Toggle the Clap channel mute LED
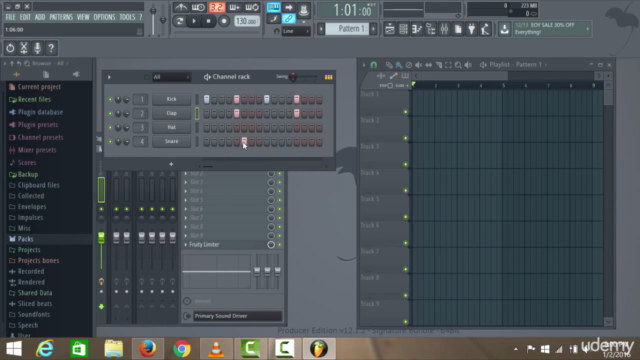Viewport: 640px width, 360px height. tap(110, 113)
